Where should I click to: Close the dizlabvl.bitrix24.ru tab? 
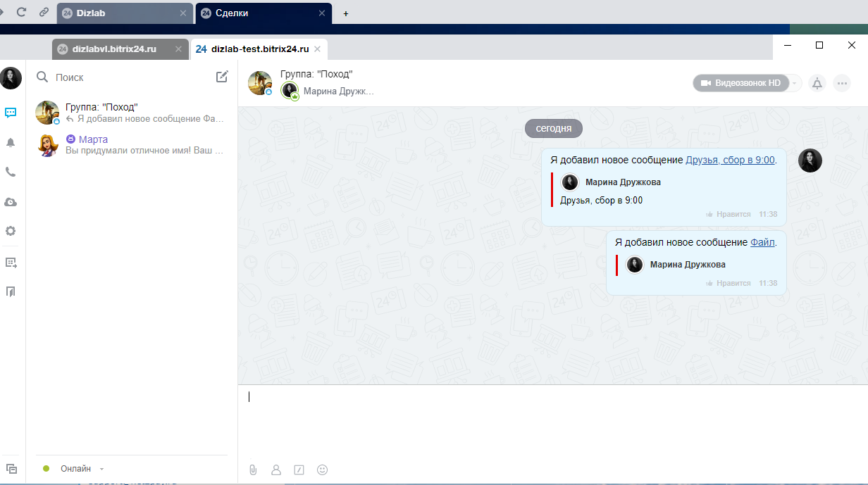[x=178, y=49]
